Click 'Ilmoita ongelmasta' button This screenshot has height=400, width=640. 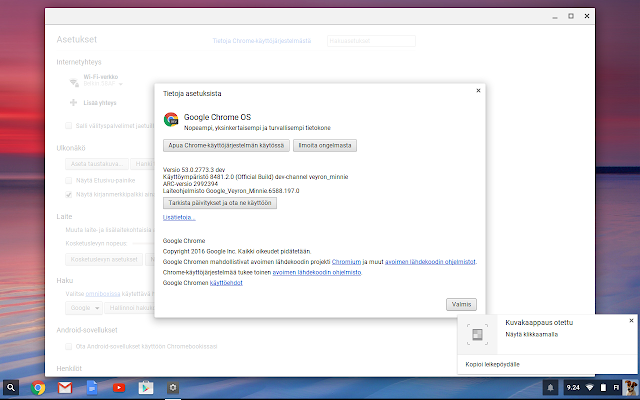coord(324,146)
